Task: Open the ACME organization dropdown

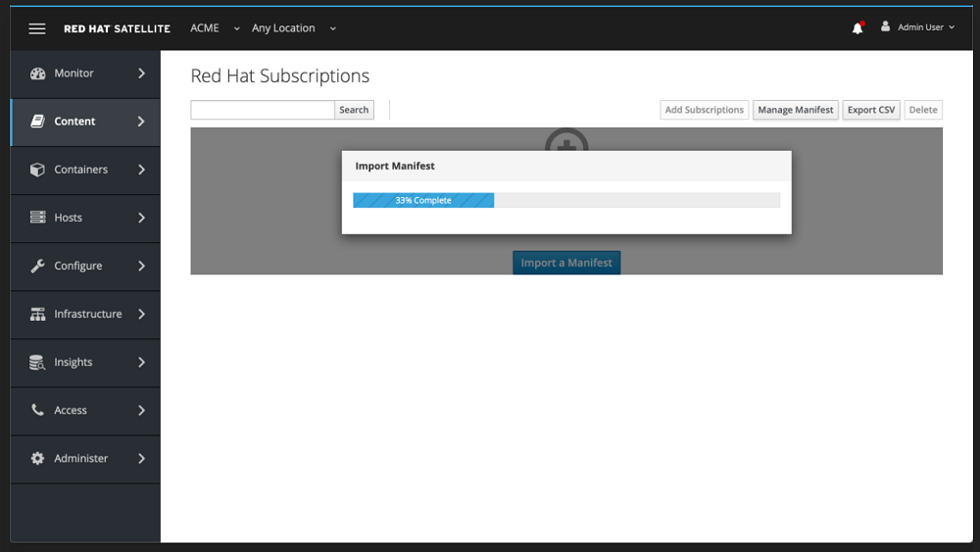Action: click(215, 28)
